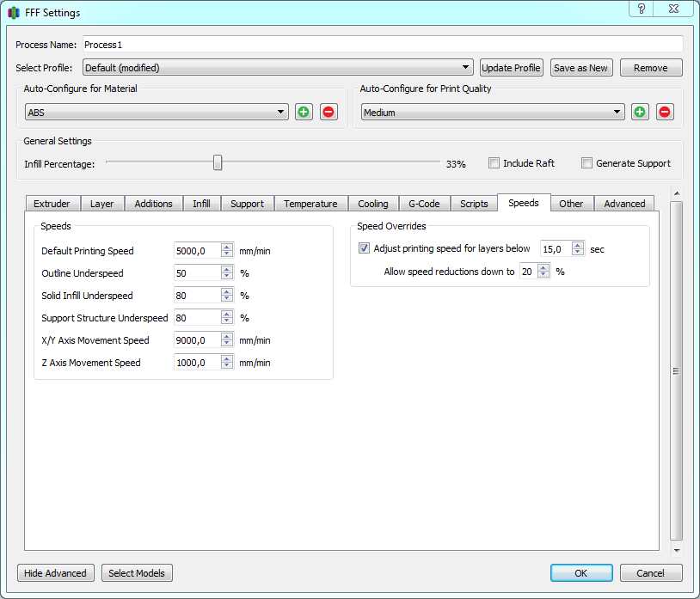Decrease Z Axis Movement Speed with down arrow
This screenshot has height=599, width=700.
coord(227,366)
